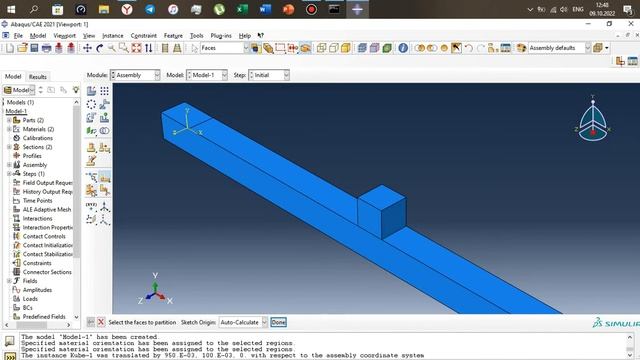Screen dimensions: 640x360
Task: Open Telegram from Windows taskbar
Action: [x=150, y=9]
